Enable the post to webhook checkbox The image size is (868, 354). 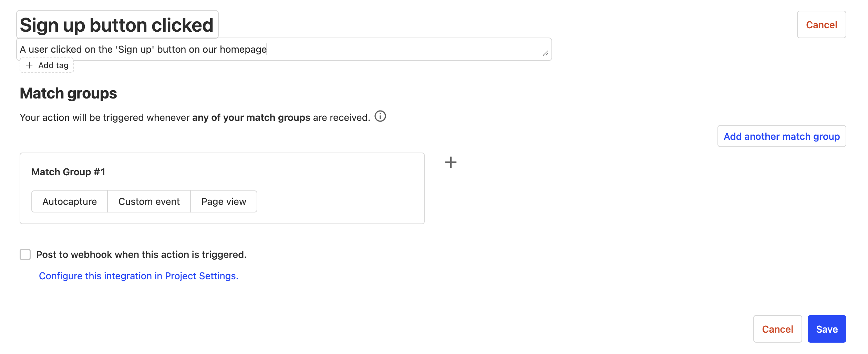[25, 254]
